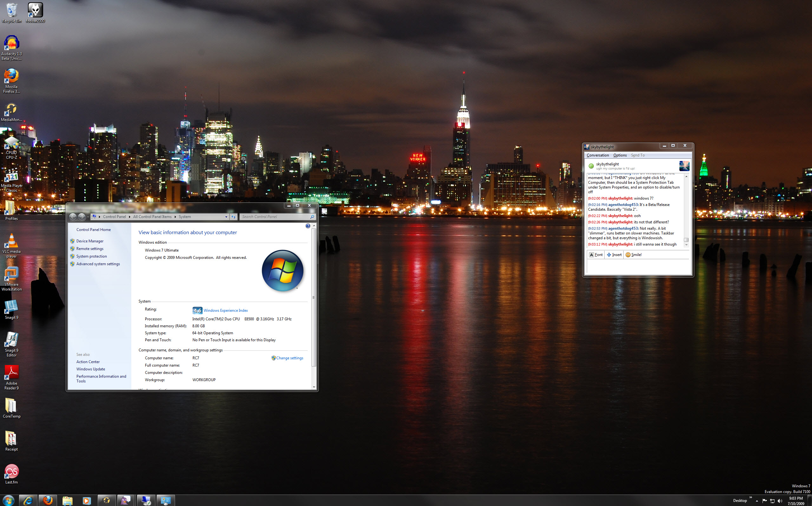Viewport: 812px width, 506px height.
Task: Click the help question mark icon
Action: click(x=308, y=226)
